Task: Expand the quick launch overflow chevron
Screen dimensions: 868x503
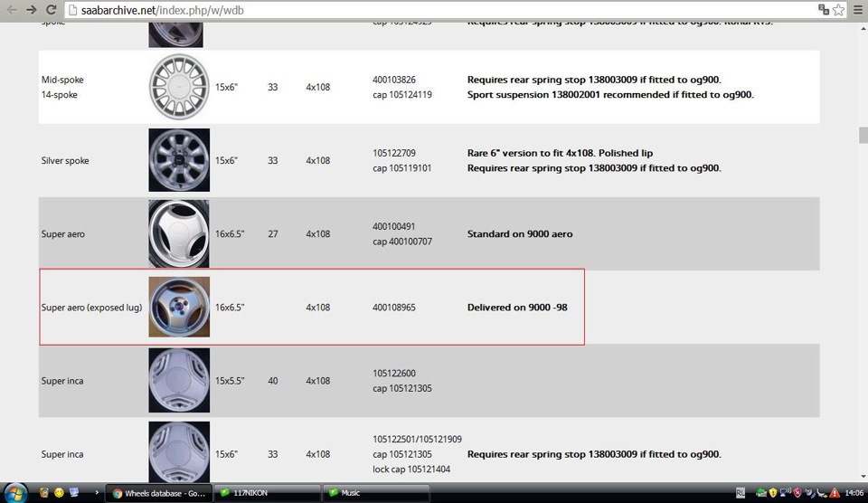Action: (97, 492)
